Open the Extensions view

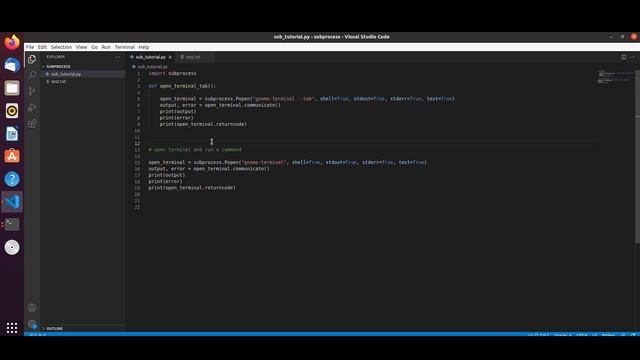tap(32, 124)
